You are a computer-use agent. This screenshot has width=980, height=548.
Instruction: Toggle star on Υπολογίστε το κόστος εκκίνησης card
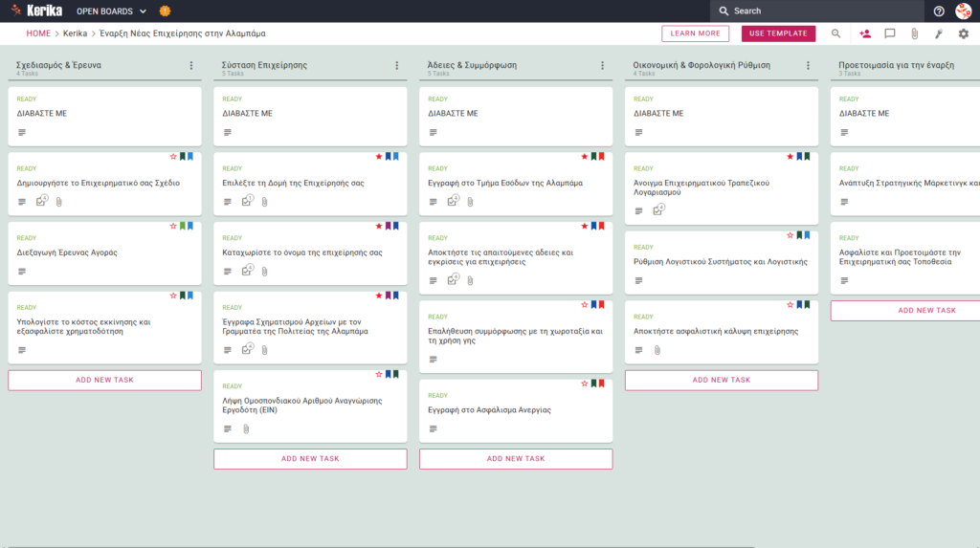tap(173, 296)
